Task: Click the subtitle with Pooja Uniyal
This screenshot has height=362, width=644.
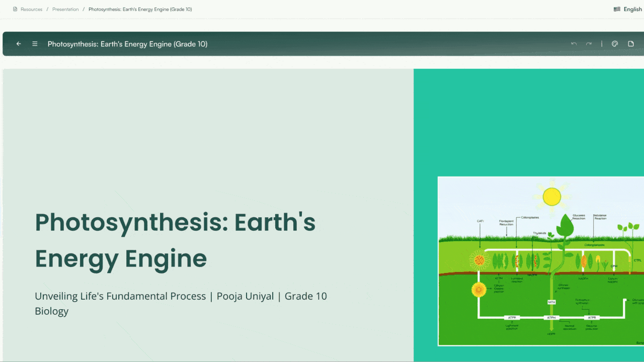Action: 181,303
